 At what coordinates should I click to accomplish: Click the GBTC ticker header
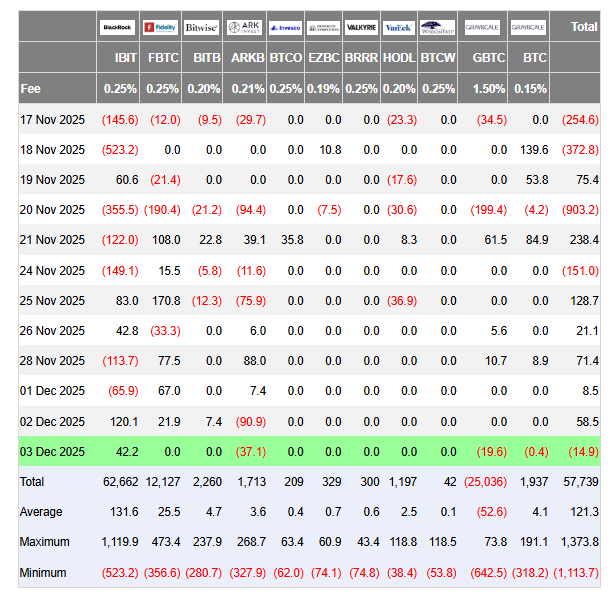488,58
